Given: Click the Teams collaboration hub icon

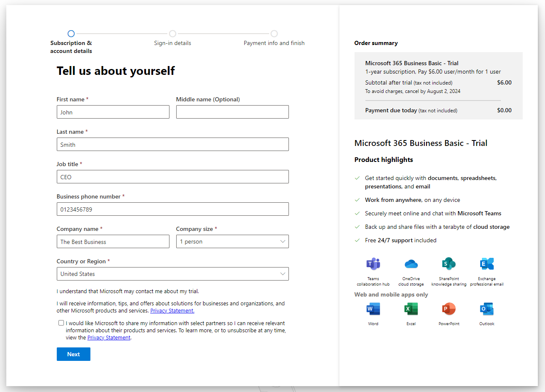Looking at the screenshot, I should 373,264.
